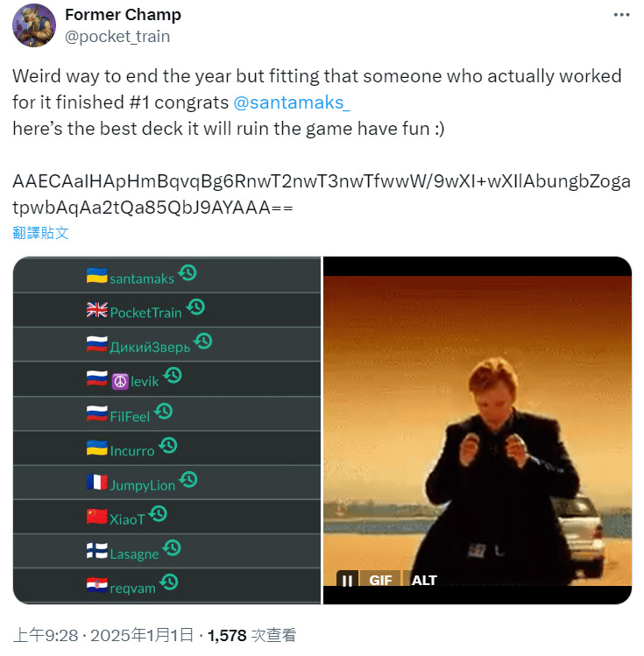
Task: Click history icon next to santamaks
Action: [x=187, y=272]
